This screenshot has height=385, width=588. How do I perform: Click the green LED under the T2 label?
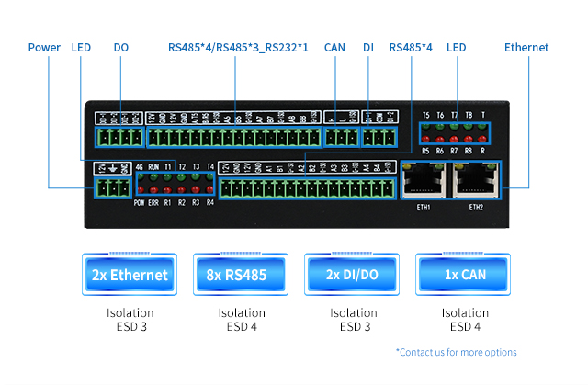click(182, 177)
